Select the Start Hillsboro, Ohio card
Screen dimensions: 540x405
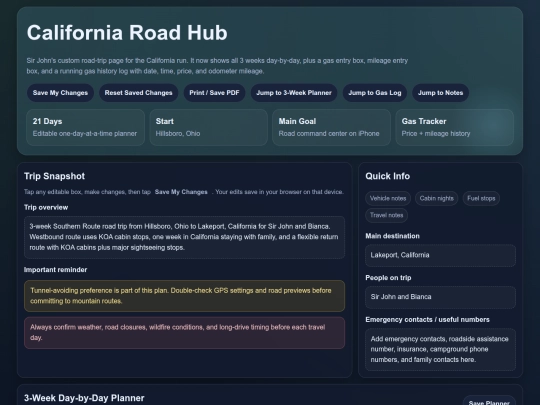tap(209, 127)
